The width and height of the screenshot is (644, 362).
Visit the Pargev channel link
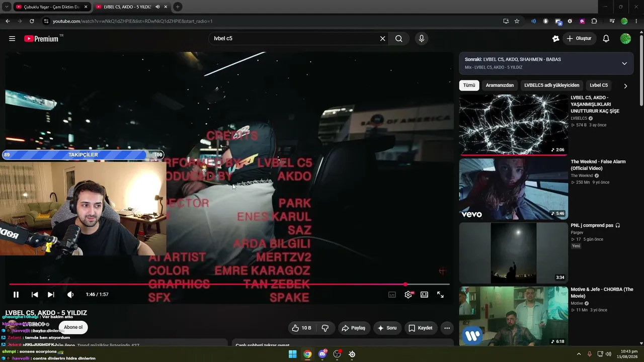[x=577, y=233]
